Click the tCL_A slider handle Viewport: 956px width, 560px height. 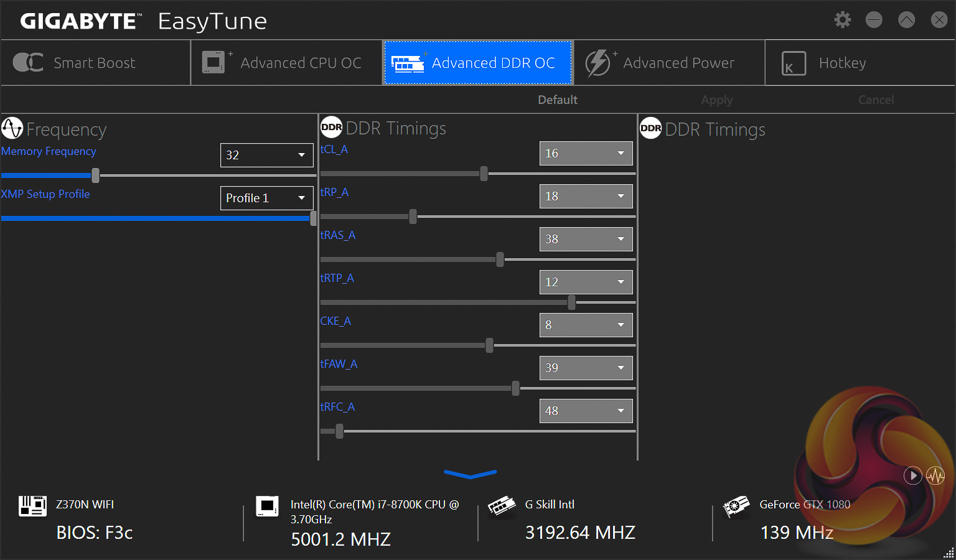coord(484,174)
